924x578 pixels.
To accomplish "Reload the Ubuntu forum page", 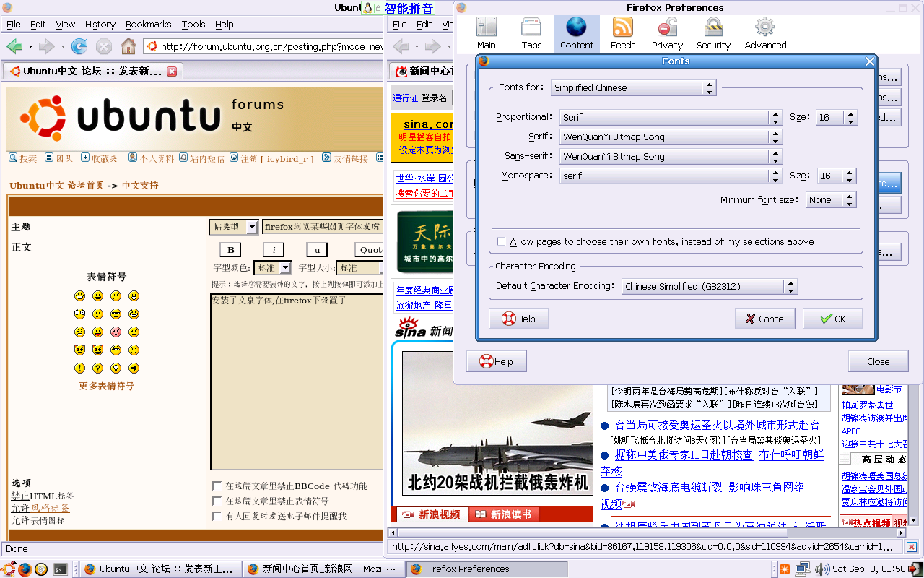I will pyautogui.click(x=79, y=47).
